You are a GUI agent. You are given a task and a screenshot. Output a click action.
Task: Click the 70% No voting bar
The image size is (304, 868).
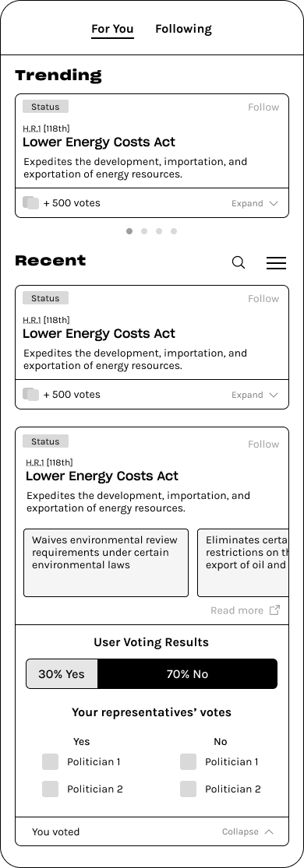click(x=188, y=673)
